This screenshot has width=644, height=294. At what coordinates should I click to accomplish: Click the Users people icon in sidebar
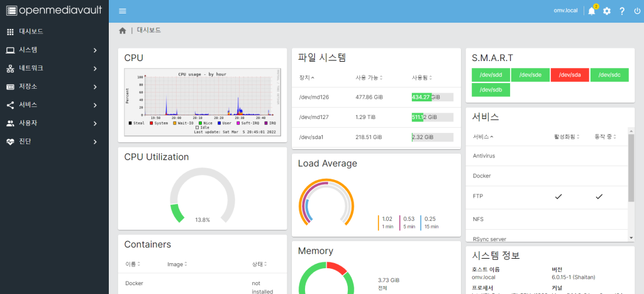coord(11,123)
